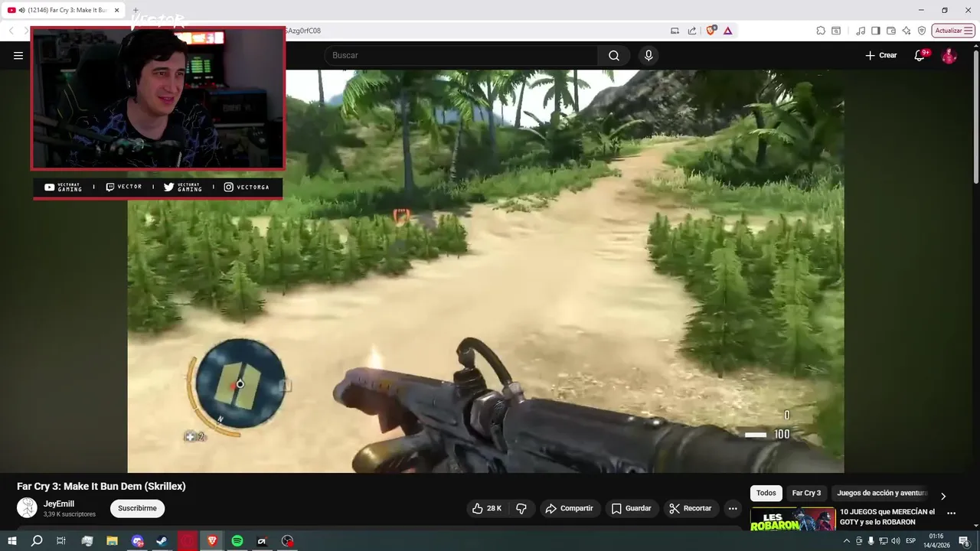Open Steam from the taskbar
980x551 pixels.
162,541
